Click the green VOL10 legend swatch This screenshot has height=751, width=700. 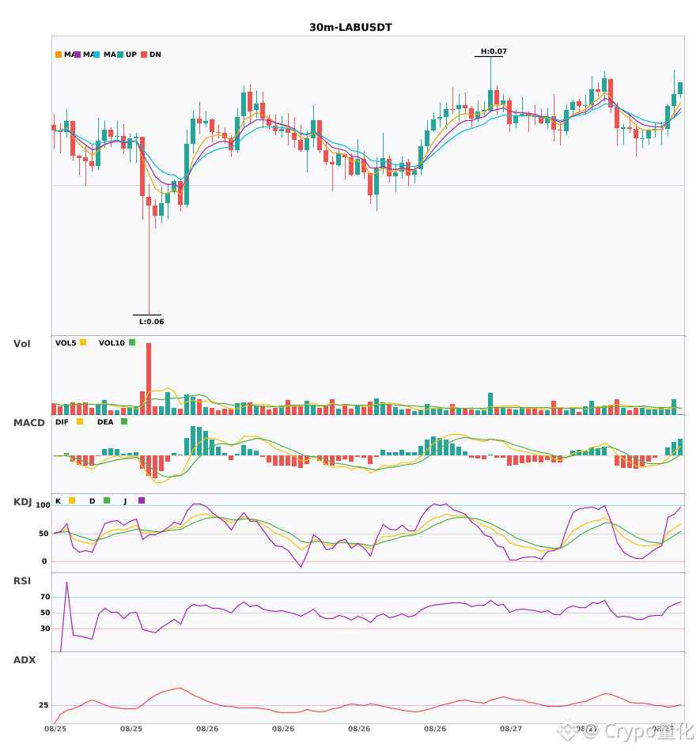tap(132, 342)
